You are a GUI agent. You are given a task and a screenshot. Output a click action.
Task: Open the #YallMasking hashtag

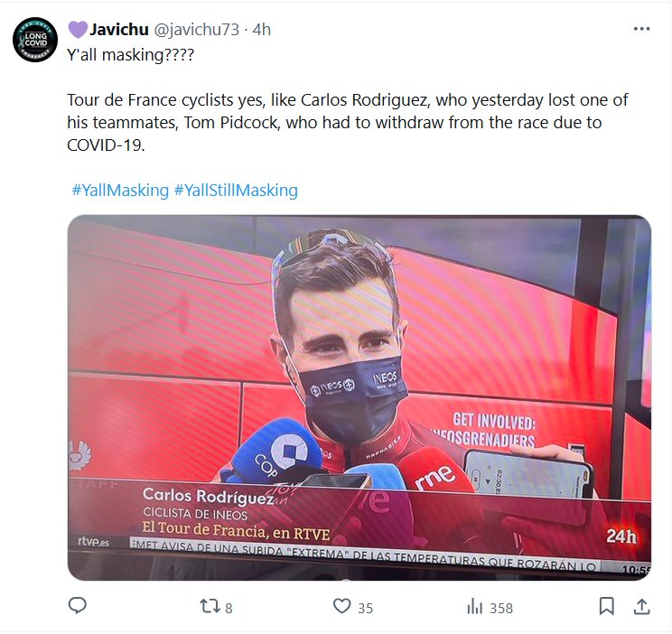120,191
